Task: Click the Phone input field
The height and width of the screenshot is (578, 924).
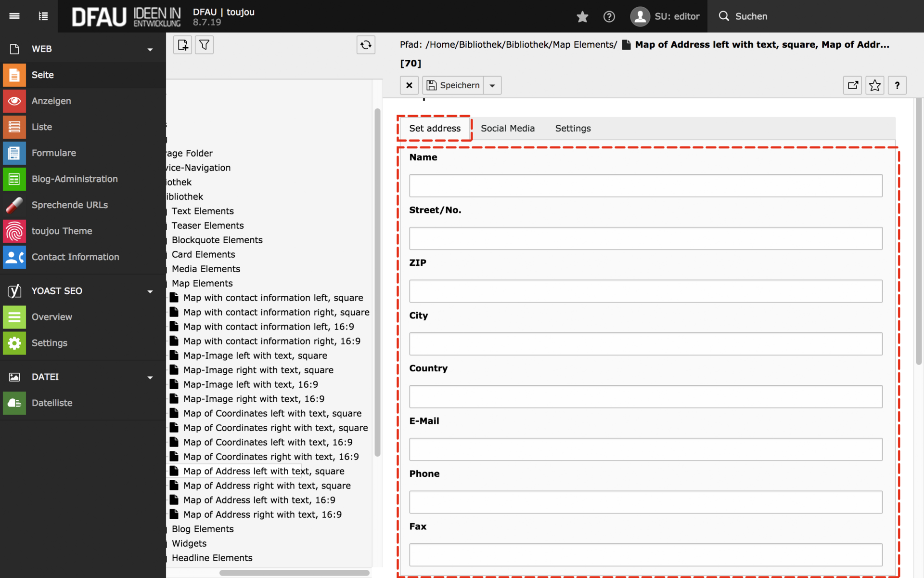Action: click(x=645, y=502)
